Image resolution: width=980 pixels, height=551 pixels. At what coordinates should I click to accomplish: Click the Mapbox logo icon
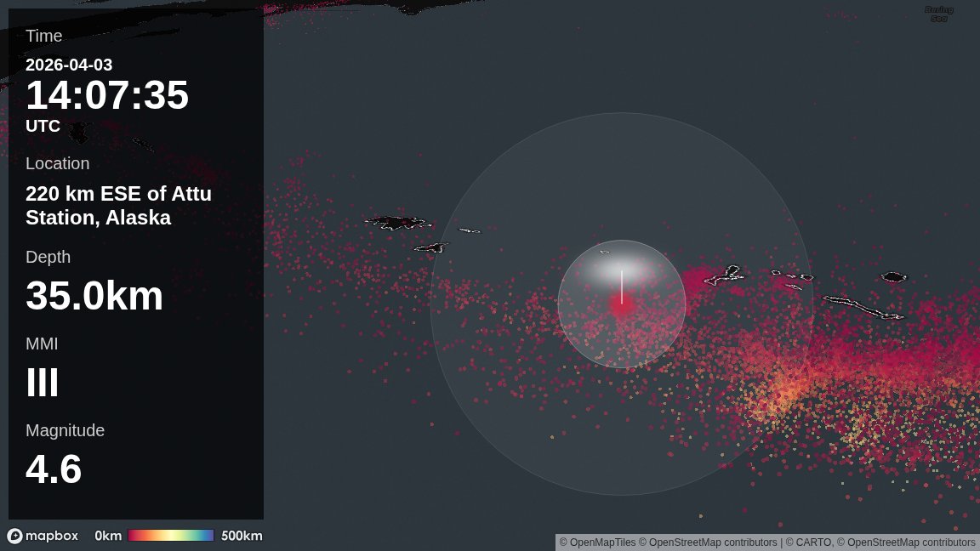pos(17,536)
